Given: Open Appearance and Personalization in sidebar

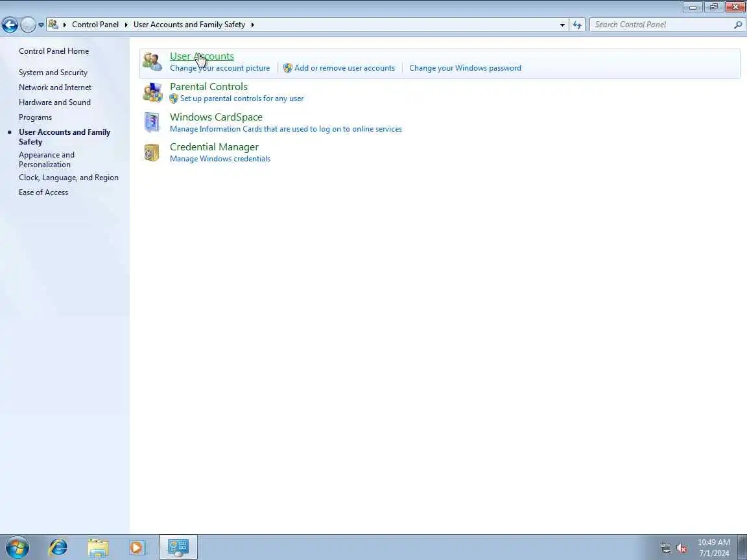Looking at the screenshot, I should tap(47, 159).
